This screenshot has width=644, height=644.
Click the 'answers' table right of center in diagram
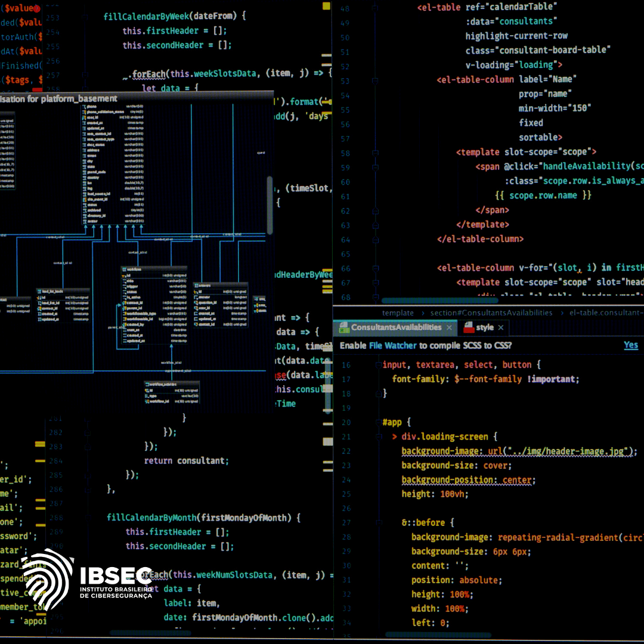coord(221,305)
